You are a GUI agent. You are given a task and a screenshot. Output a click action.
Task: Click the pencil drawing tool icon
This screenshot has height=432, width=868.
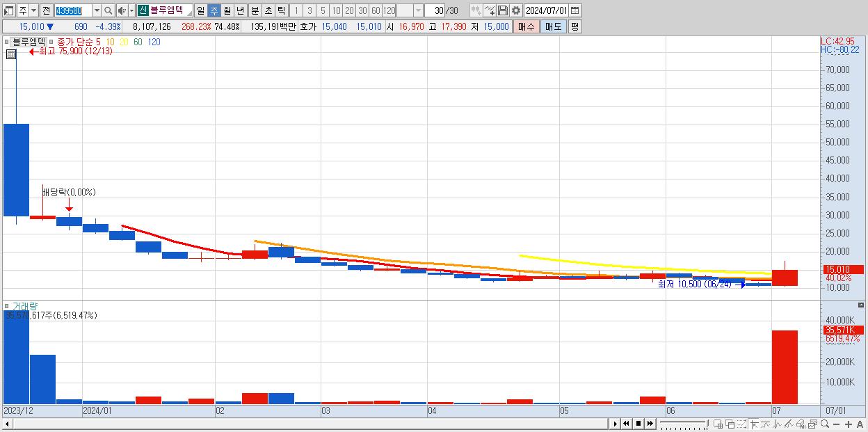coord(789,424)
